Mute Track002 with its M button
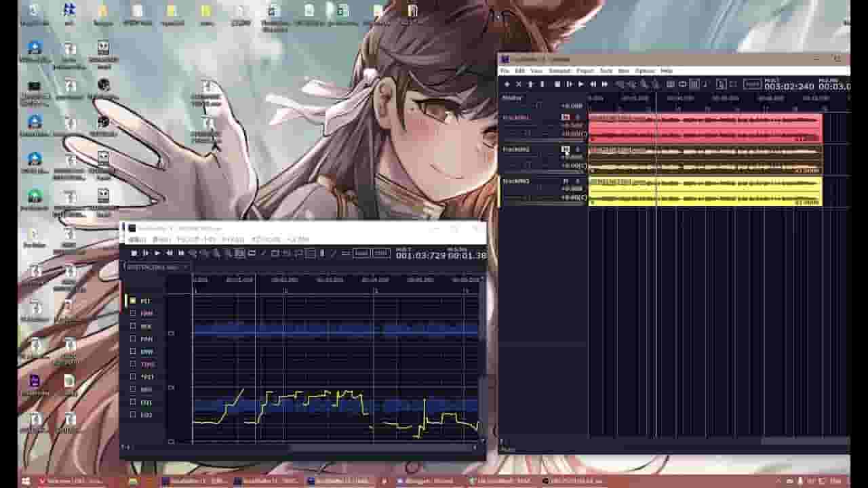 click(x=566, y=149)
